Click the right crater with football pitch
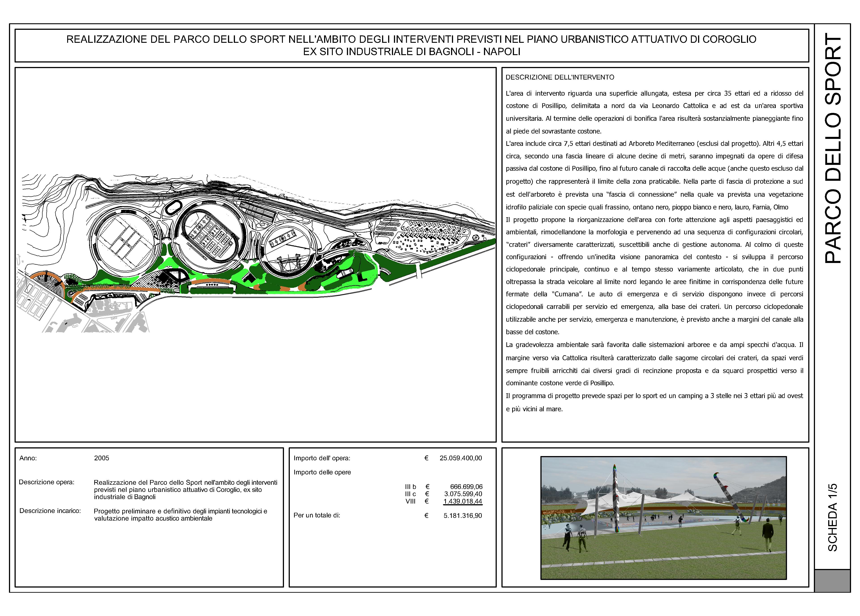This screenshot has width=860, height=616. (288, 248)
